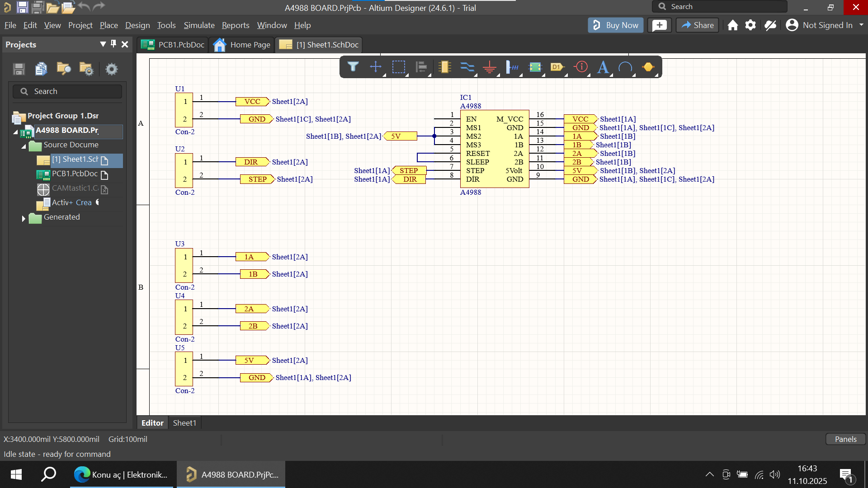
Task: Click the selection filter funnel icon
Action: click(353, 67)
